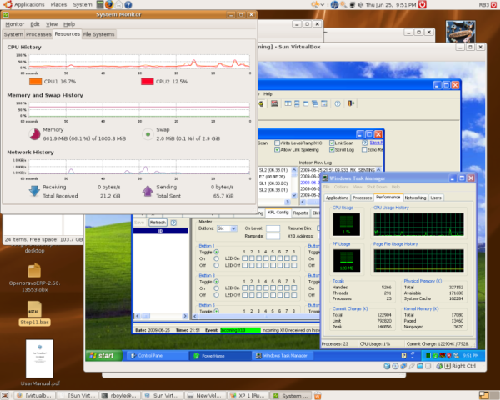The width and height of the screenshot is (500, 400).
Task: Click the blue round icon beside the Refresh button
Action: pyautogui.click(x=174, y=222)
